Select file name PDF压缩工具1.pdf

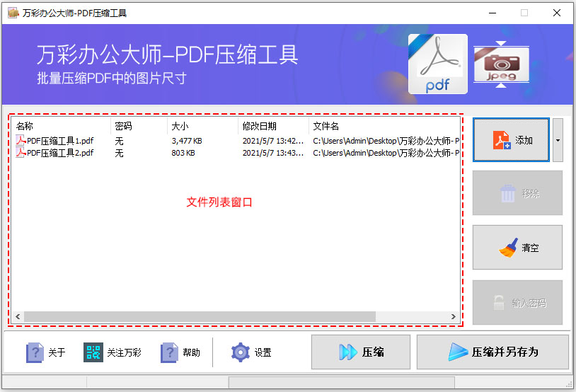pyautogui.click(x=60, y=141)
